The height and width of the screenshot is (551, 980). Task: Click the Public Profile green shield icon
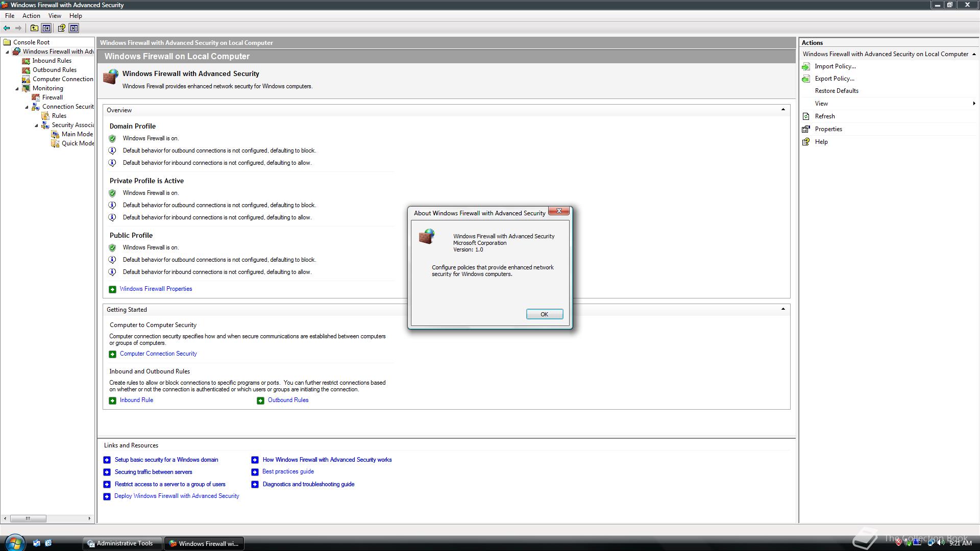pos(112,247)
